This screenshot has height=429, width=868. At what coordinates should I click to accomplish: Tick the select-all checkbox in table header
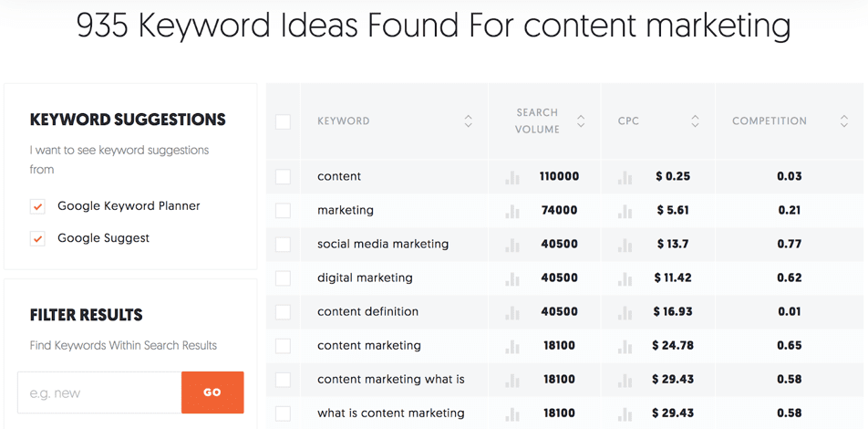coord(283,121)
